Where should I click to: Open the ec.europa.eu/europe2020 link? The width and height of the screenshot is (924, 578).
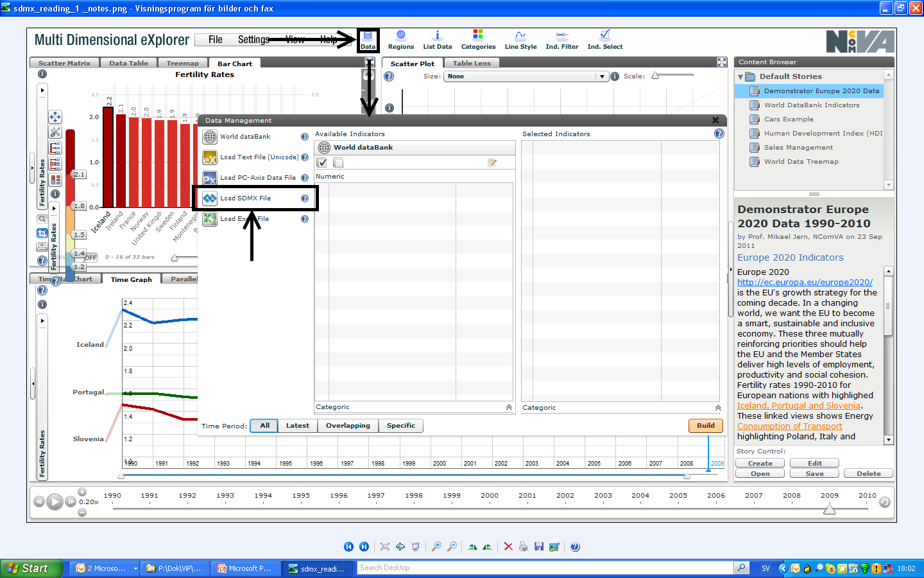[x=805, y=282]
